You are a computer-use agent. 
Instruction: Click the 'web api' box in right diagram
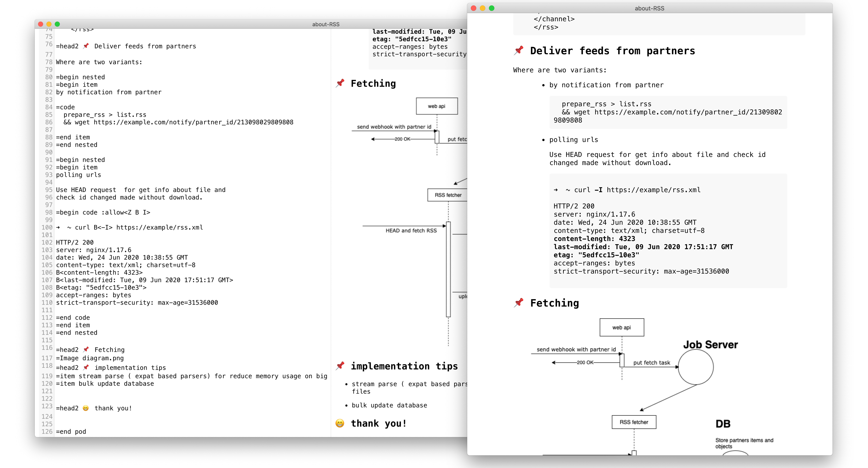tap(621, 328)
